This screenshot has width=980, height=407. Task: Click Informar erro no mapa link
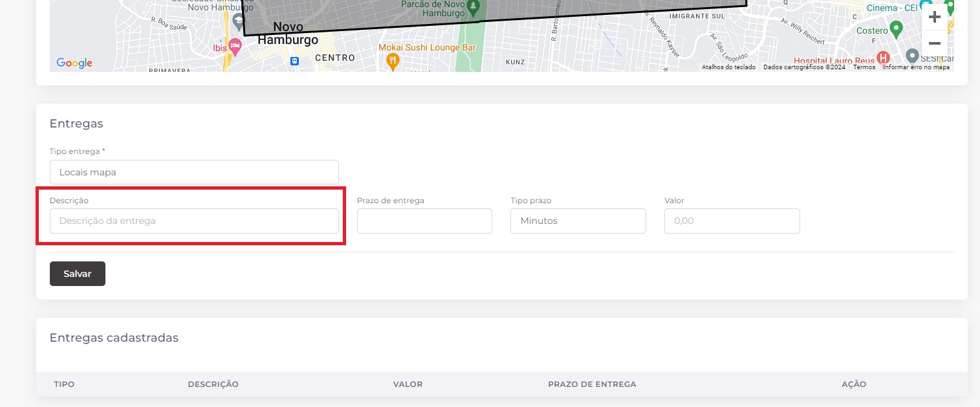[916, 67]
